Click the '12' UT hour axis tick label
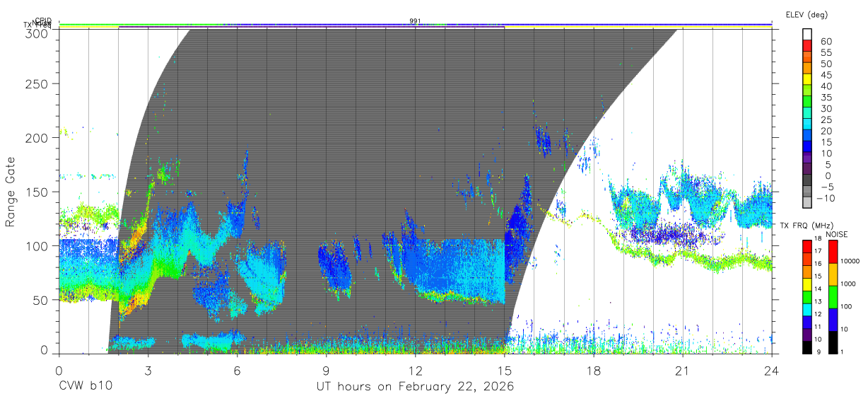Image resolution: width=868 pixels, height=401 pixels. [416, 370]
